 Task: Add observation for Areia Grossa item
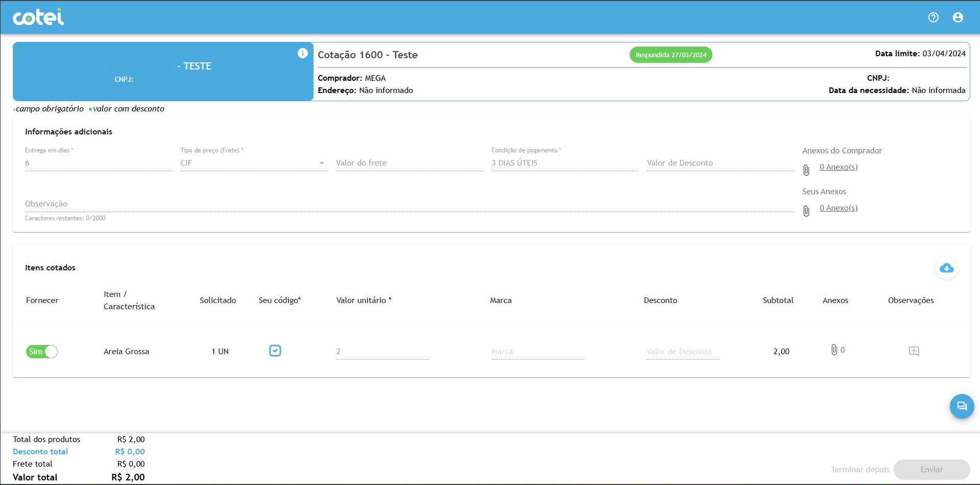pyautogui.click(x=914, y=351)
